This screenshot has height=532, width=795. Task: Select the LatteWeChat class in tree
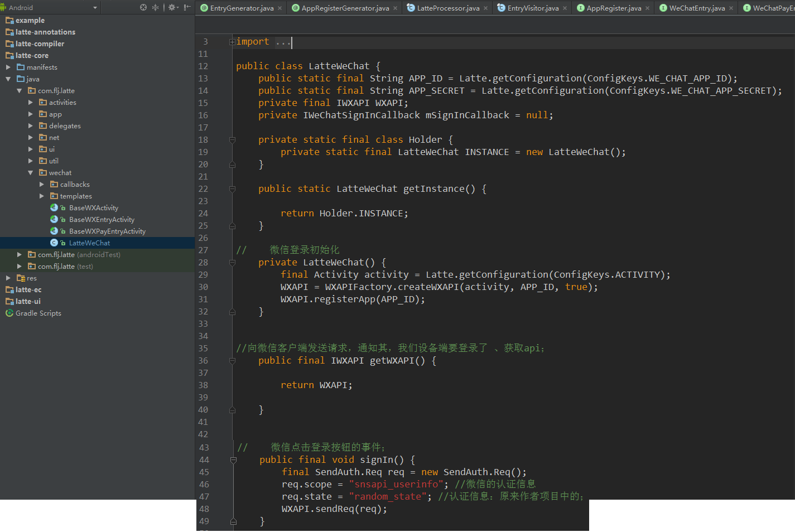click(89, 243)
